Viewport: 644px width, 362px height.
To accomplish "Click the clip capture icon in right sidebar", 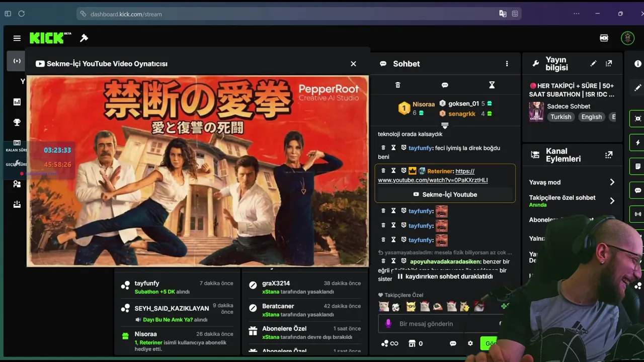I will point(638,118).
